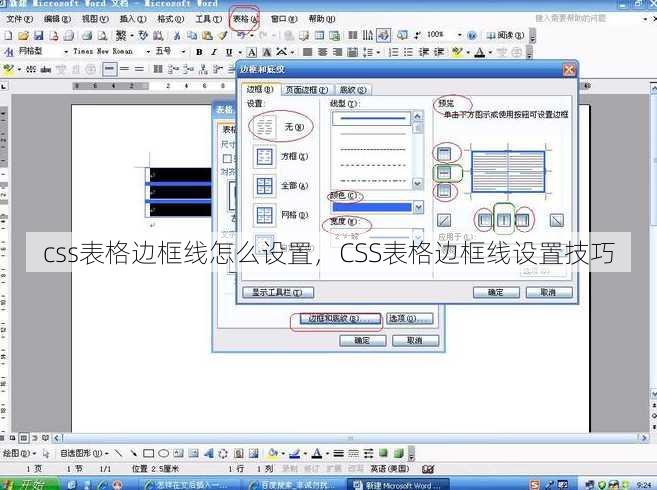Switch to the 底纹(S) shading tab
657x490 pixels.
tap(353, 90)
